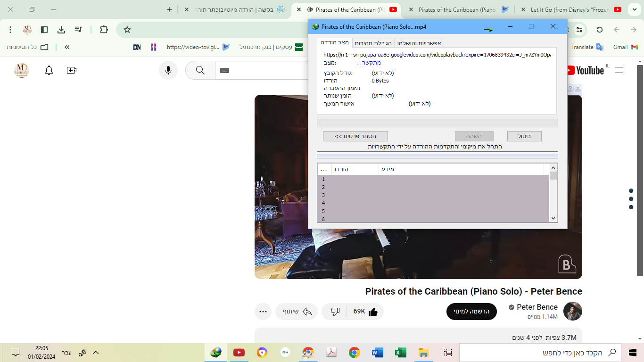Viewport: 644px width, 362px height.
Task: Subscribe with the הרשמה למינוי button
Action: 471,312
